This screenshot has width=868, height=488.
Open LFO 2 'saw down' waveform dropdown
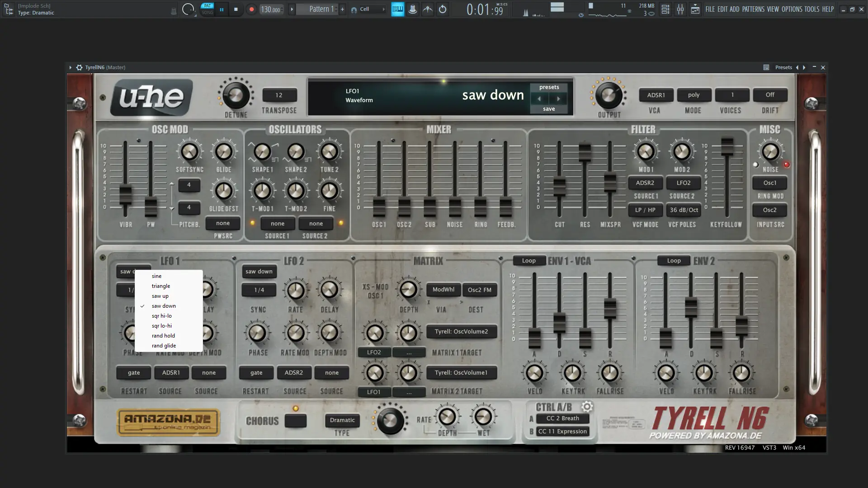[259, 272]
